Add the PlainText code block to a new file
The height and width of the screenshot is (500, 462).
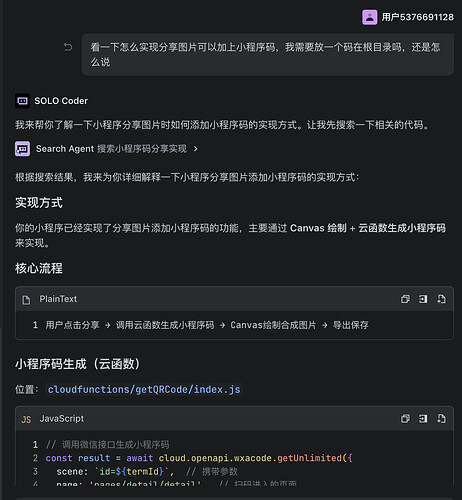pos(441,299)
